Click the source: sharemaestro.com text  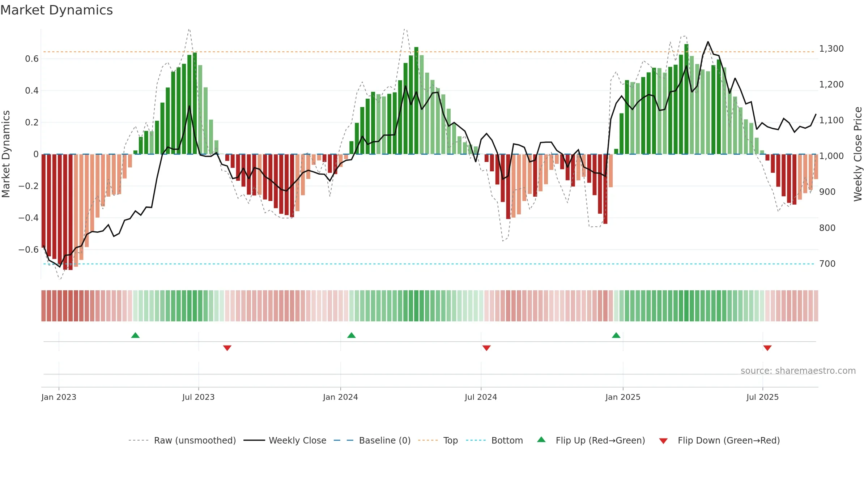pos(798,371)
